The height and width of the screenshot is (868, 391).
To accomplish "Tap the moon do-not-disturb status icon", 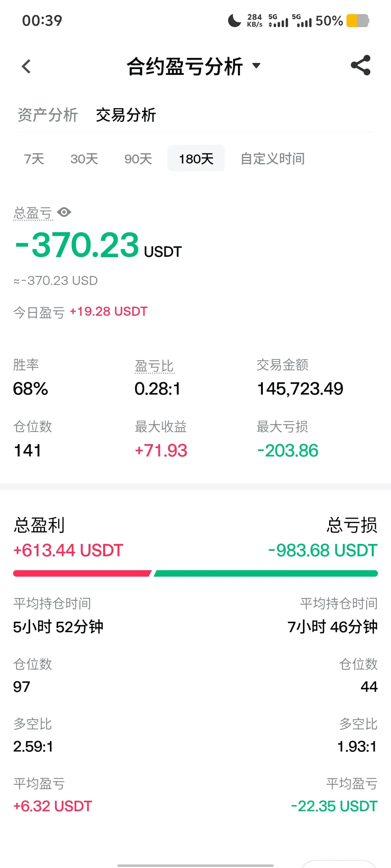I will [x=234, y=21].
